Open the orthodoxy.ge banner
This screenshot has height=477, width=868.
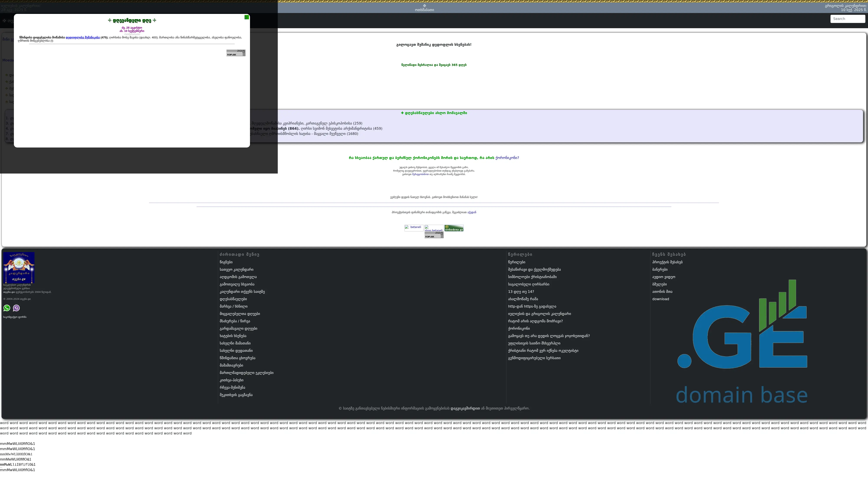point(454,228)
